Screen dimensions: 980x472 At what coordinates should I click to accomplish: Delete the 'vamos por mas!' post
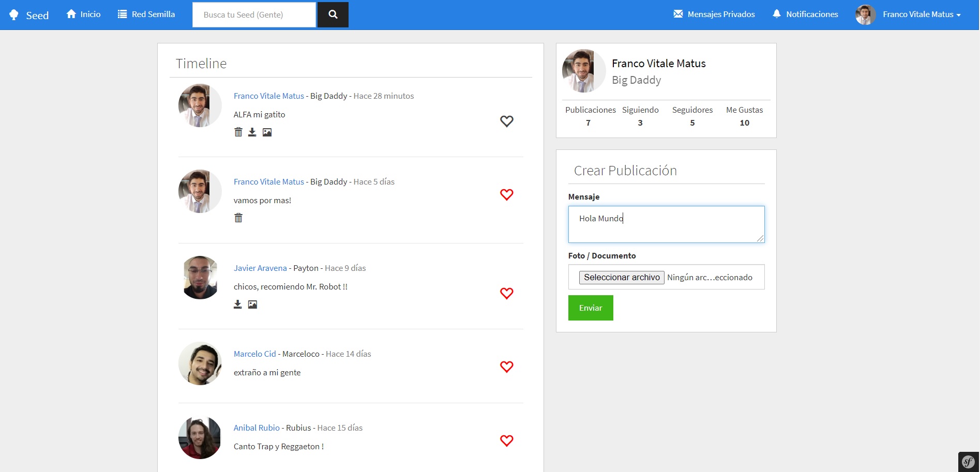pyautogui.click(x=238, y=218)
